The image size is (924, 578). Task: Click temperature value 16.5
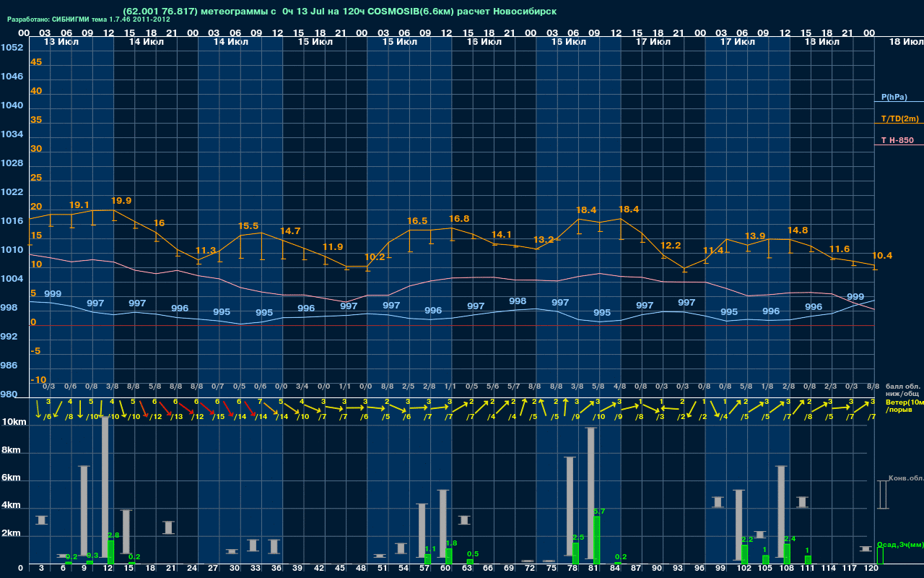(x=417, y=221)
